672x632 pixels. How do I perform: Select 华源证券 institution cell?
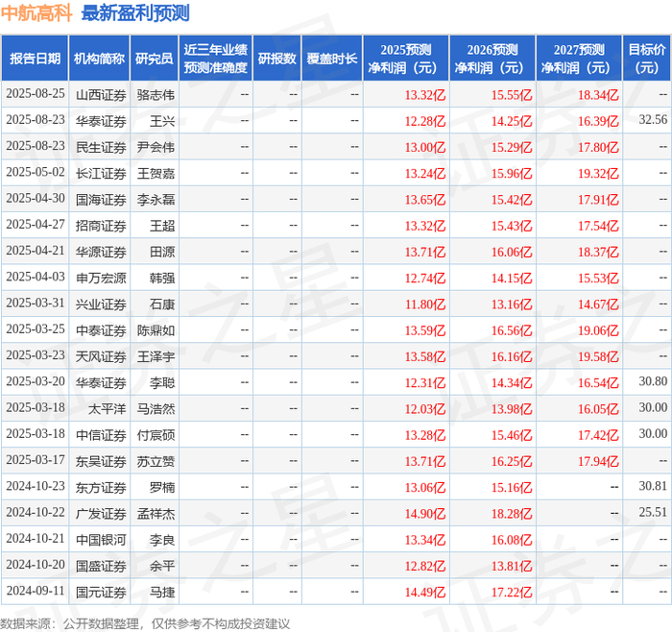(101, 252)
